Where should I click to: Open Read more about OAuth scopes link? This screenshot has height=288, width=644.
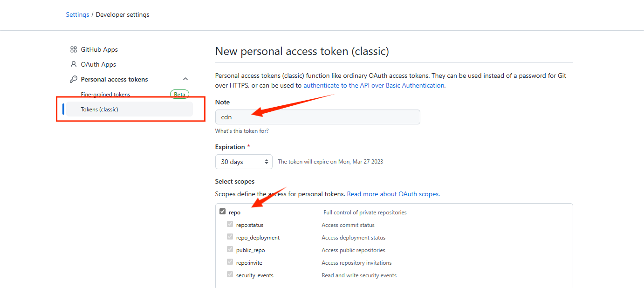click(x=393, y=194)
